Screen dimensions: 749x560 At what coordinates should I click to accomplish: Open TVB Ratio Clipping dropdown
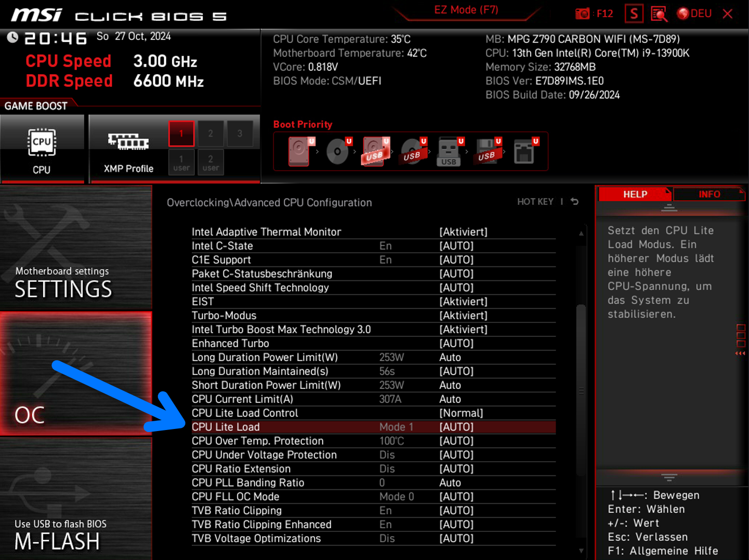[x=456, y=511]
